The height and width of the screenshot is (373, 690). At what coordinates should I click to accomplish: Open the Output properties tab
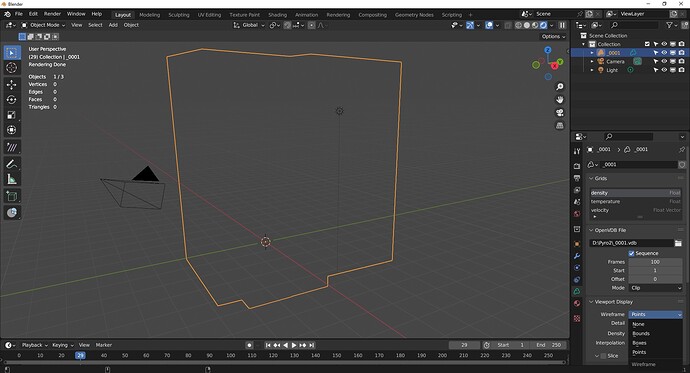click(x=577, y=178)
